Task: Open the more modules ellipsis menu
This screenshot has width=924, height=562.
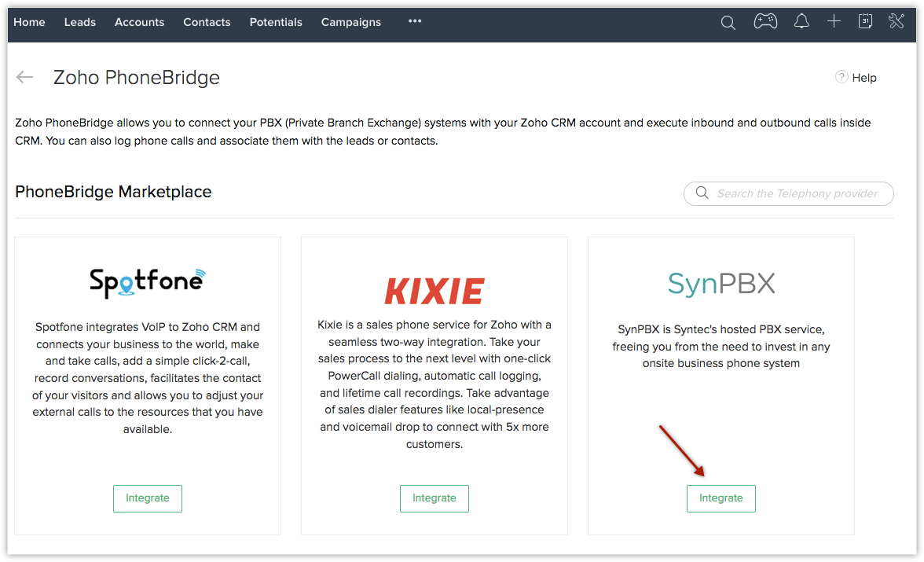Action: tap(415, 21)
